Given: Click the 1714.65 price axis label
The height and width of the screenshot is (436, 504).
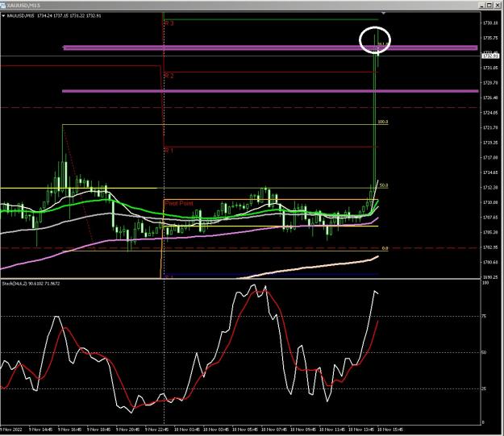Looking at the screenshot, I should (490, 172).
